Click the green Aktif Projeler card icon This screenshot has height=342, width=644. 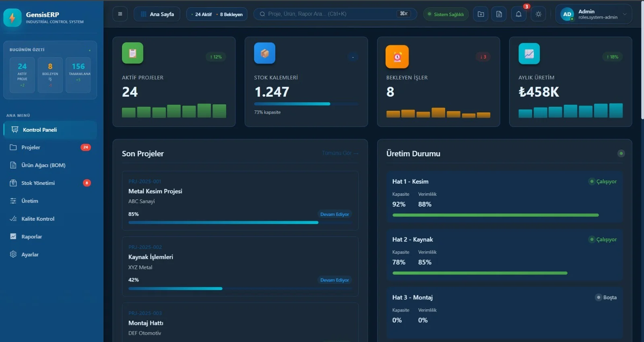pos(132,53)
